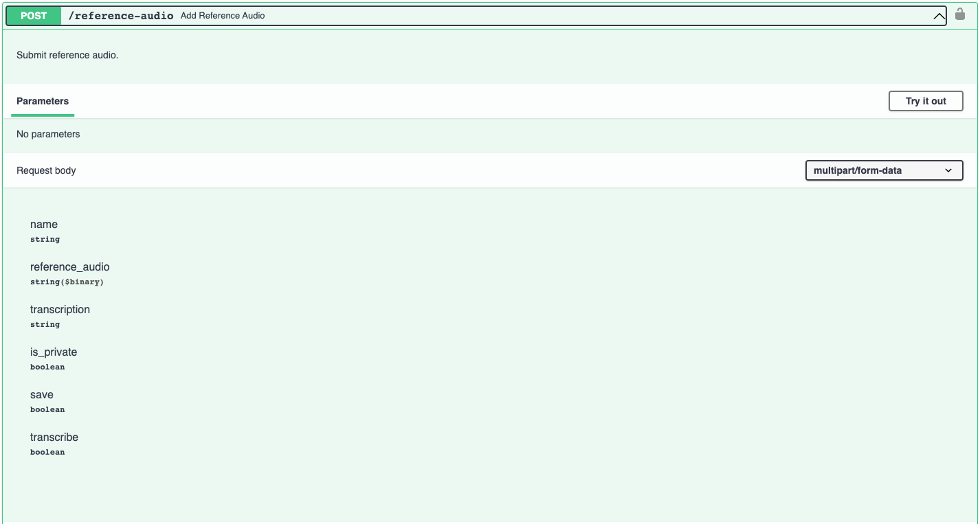The height and width of the screenshot is (524, 980).
Task: Select the Add Reference Audio endpoint title
Action: (222, 15)
